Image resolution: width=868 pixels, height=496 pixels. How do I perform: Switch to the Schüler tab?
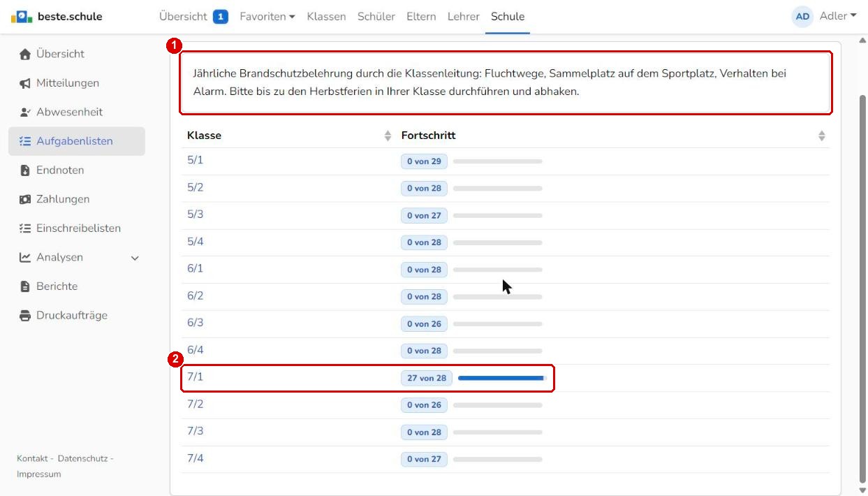(376, 17)
